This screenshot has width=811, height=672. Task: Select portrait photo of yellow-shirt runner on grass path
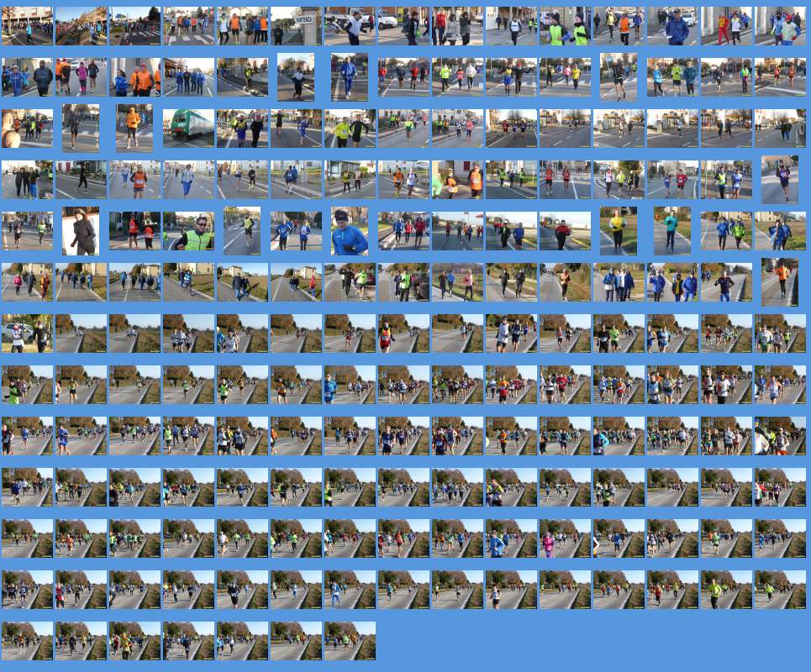tap(619, 231)
